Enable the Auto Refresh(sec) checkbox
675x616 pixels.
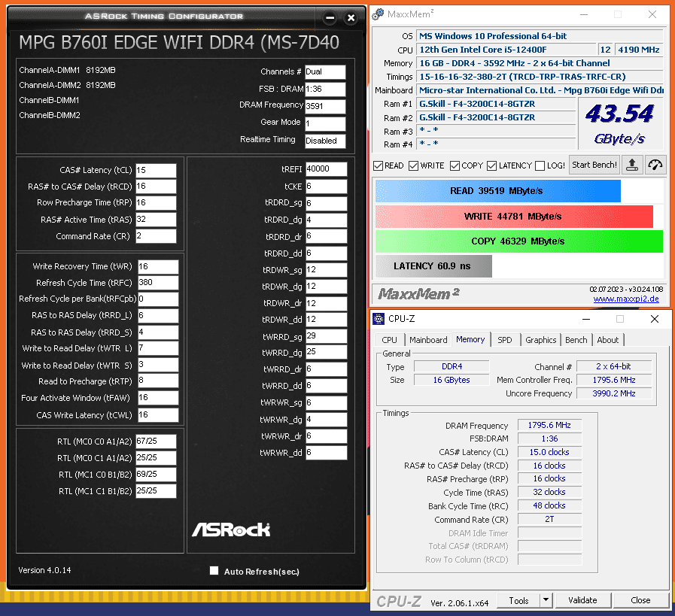click(214, 570)
